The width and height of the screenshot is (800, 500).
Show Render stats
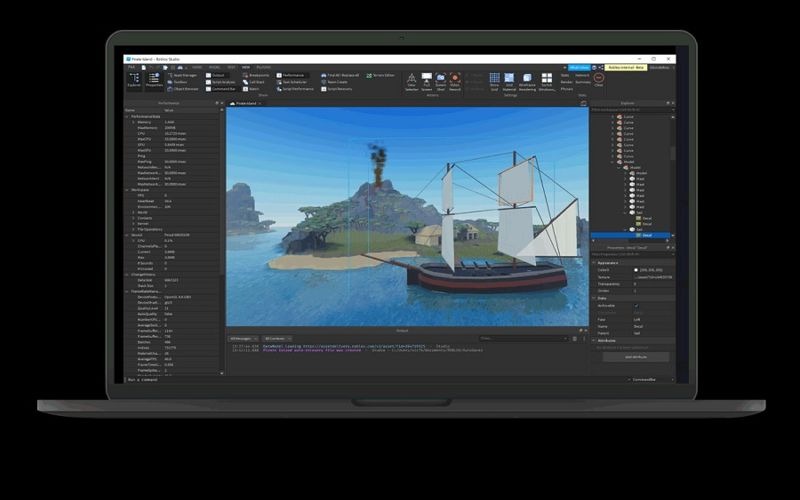[566, 82]
